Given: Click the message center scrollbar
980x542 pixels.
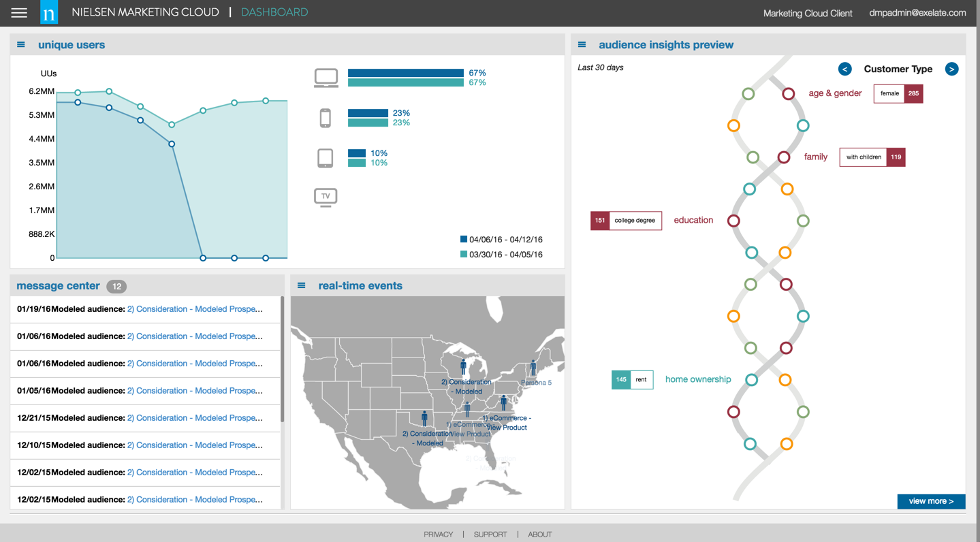Looking at the screenshot, I should pos(282,359).
